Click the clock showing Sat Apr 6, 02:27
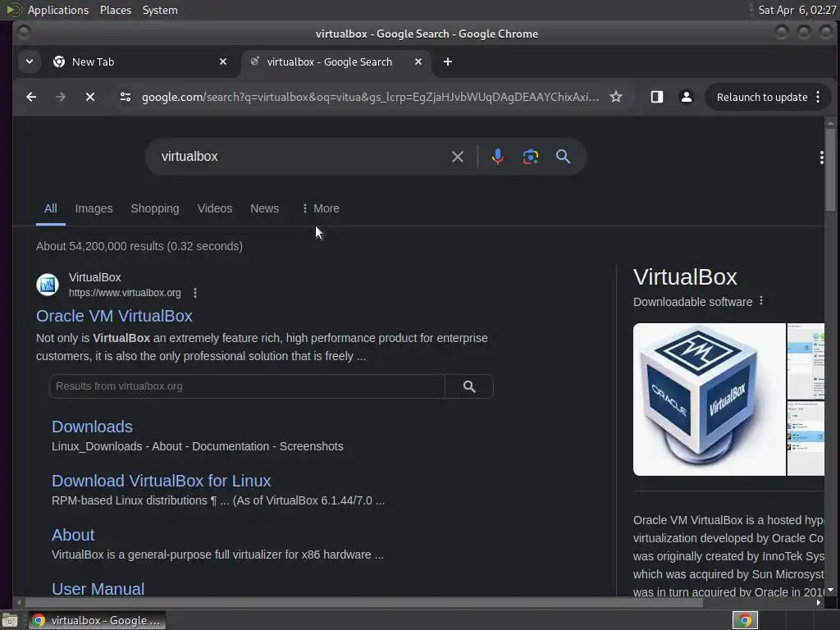This screenshot has width=840, height=630. (x=797, y=10)
